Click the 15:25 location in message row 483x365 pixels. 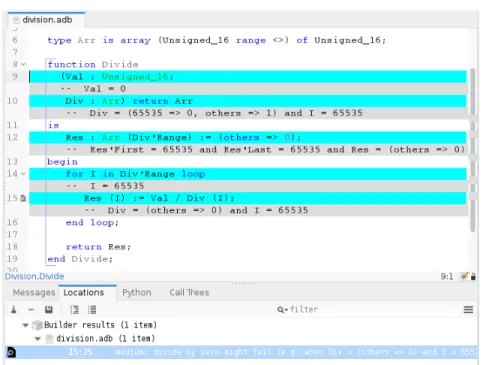click(x=80, y=352)
